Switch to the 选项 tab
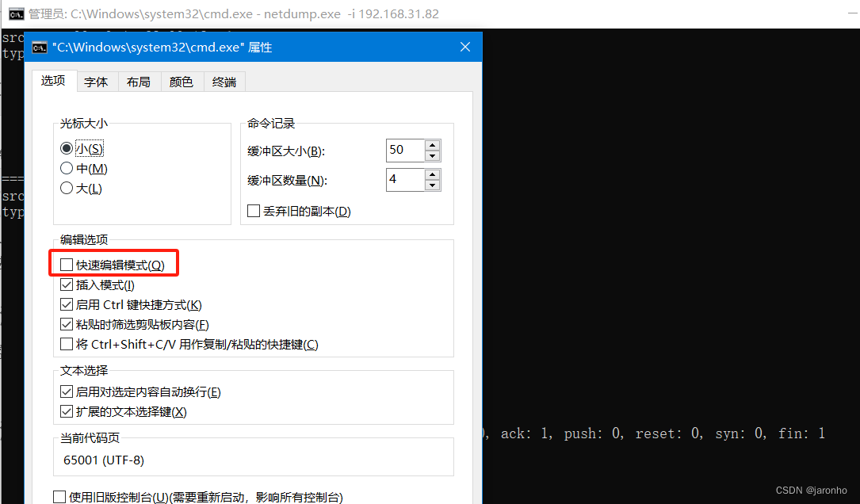The image size is (860, 504). (x=53, y=81)
